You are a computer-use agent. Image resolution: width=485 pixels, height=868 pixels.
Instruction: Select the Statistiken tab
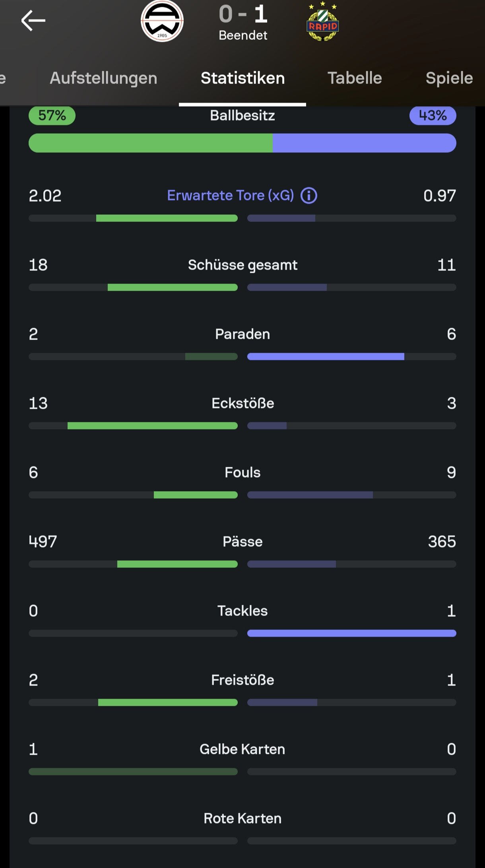242,78
